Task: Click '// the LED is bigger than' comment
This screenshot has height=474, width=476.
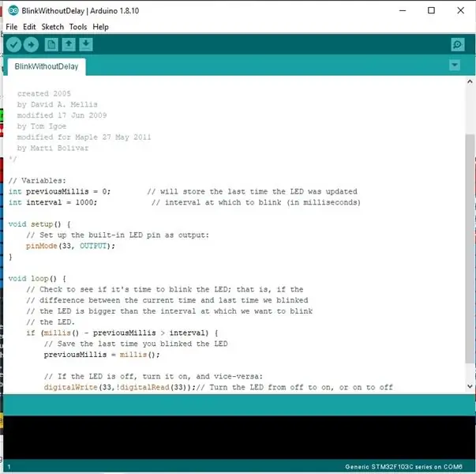Action: (169, 311)
